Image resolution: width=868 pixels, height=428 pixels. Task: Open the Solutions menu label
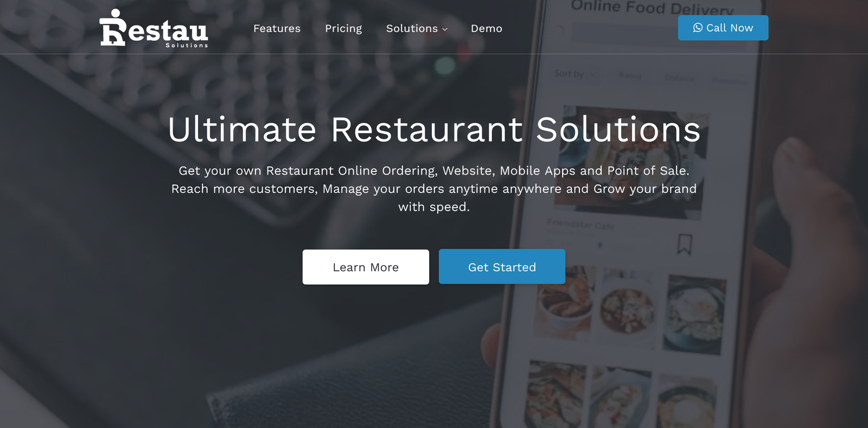click(x=412, y=28)
